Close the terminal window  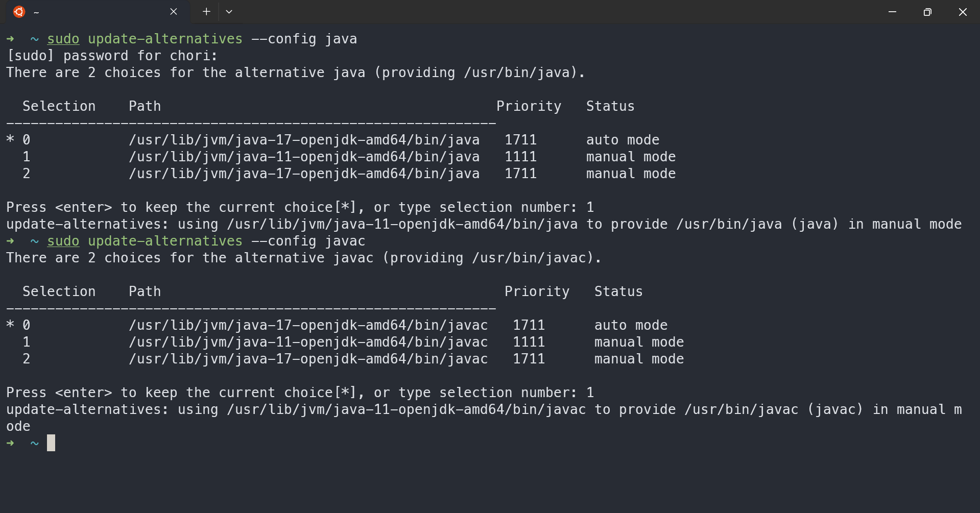coord(963,12)
